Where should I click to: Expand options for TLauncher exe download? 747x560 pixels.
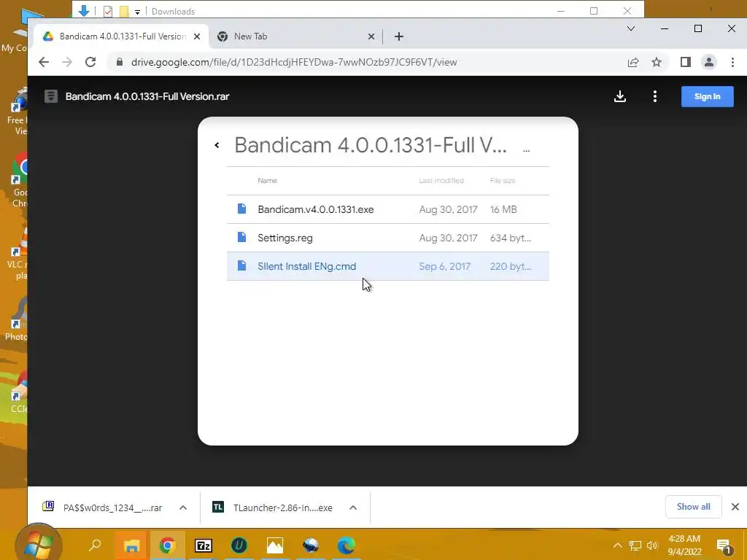353,507
